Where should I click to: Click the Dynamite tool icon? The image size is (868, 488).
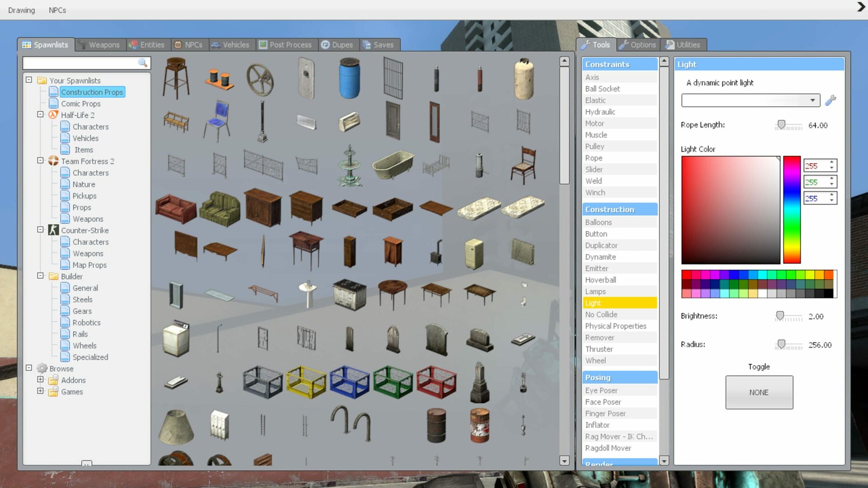point(600,256)
